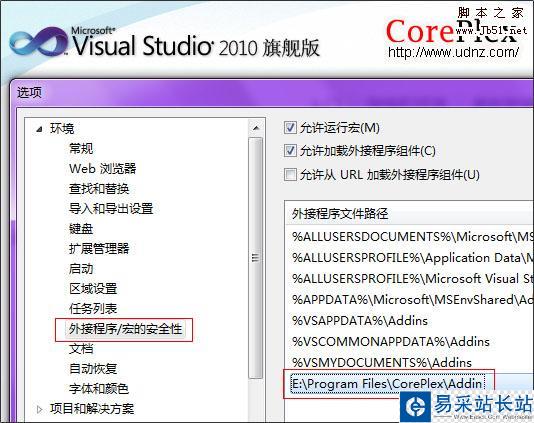Select 外接程序/宏的安全性 in the tree
The width and height of the screenshot is (534, 423).
point(125,329)
